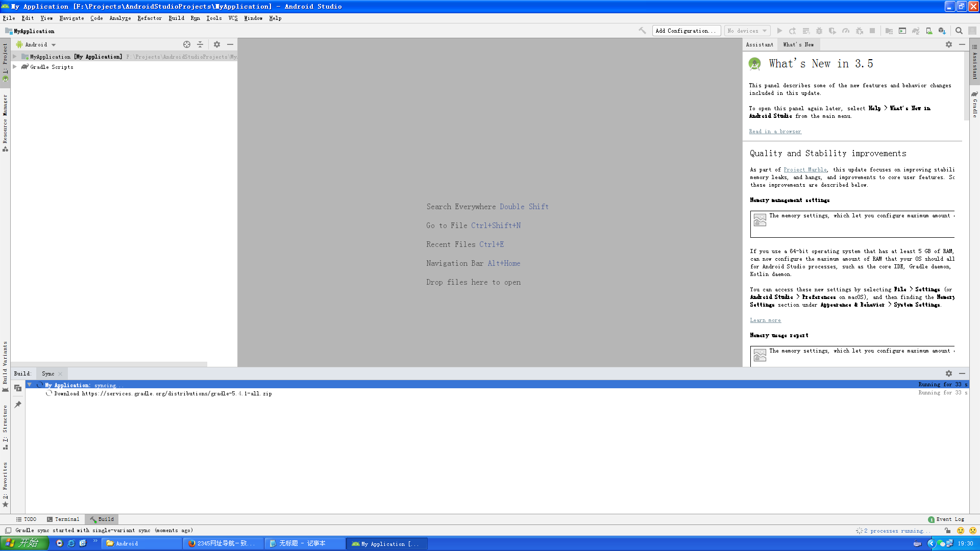Toggle the Resource Manager side tool window
980x551 pixels.
[5, 122]
